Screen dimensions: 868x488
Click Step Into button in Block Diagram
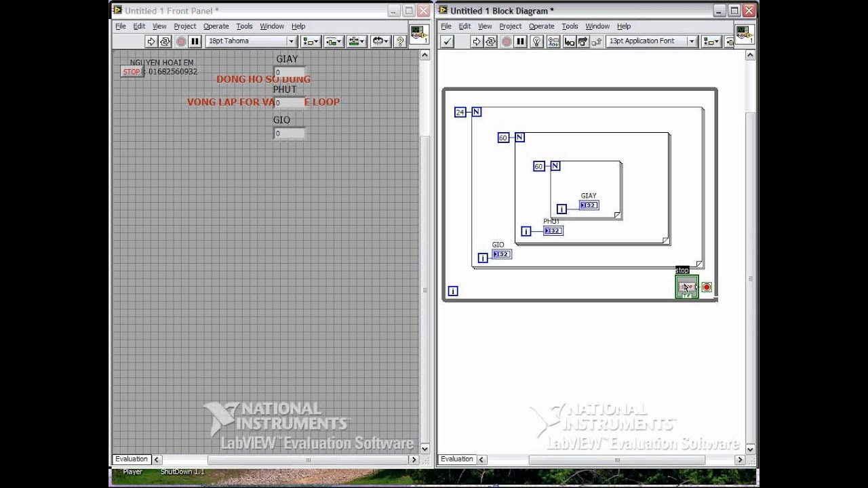(570, 41)
